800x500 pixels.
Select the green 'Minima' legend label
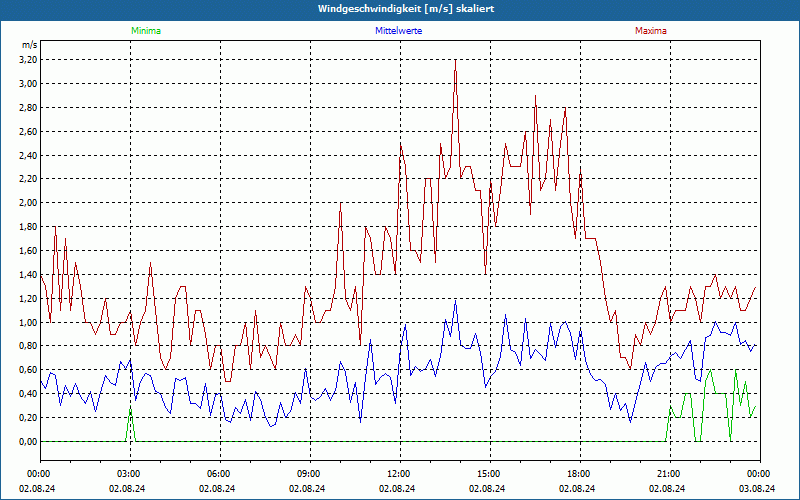click(146, 31)
